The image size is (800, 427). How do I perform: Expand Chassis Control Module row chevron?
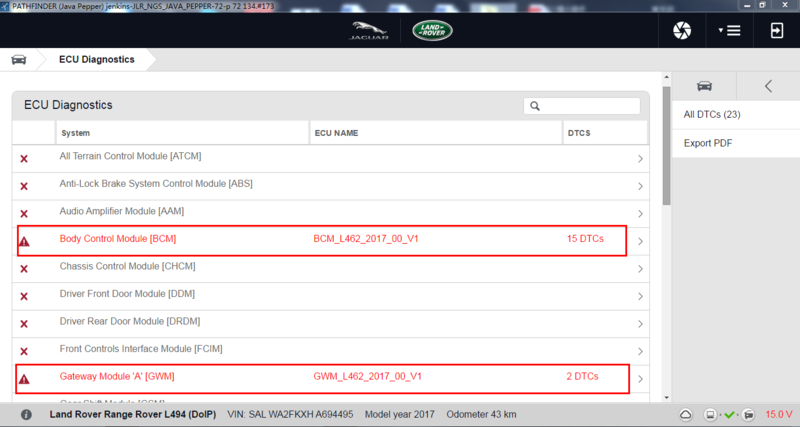point(640,269)
